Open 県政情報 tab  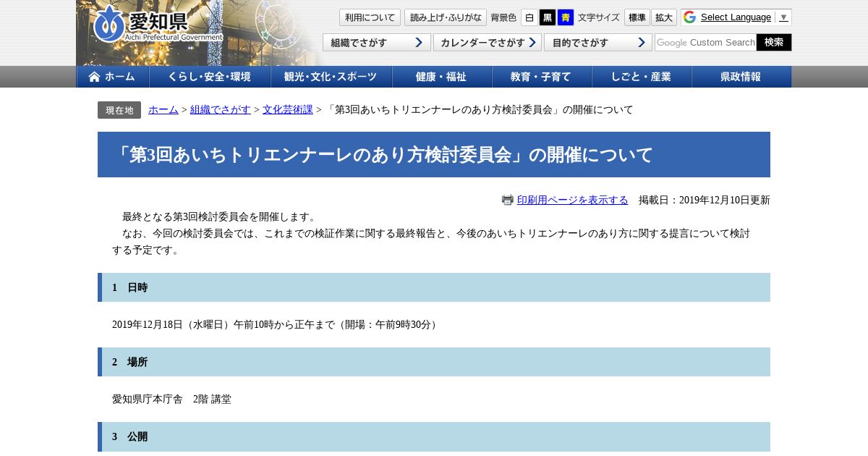pos(741,77)
